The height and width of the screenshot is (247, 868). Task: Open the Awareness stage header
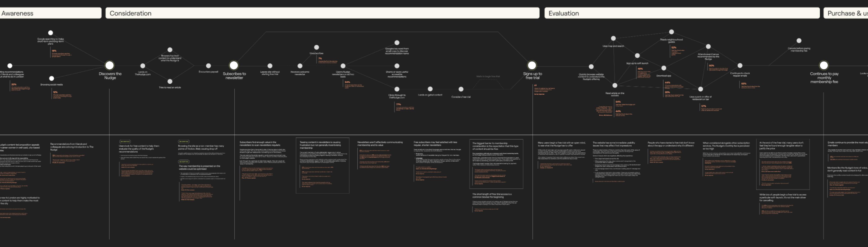pyautogui.click(x=51, y=13)
